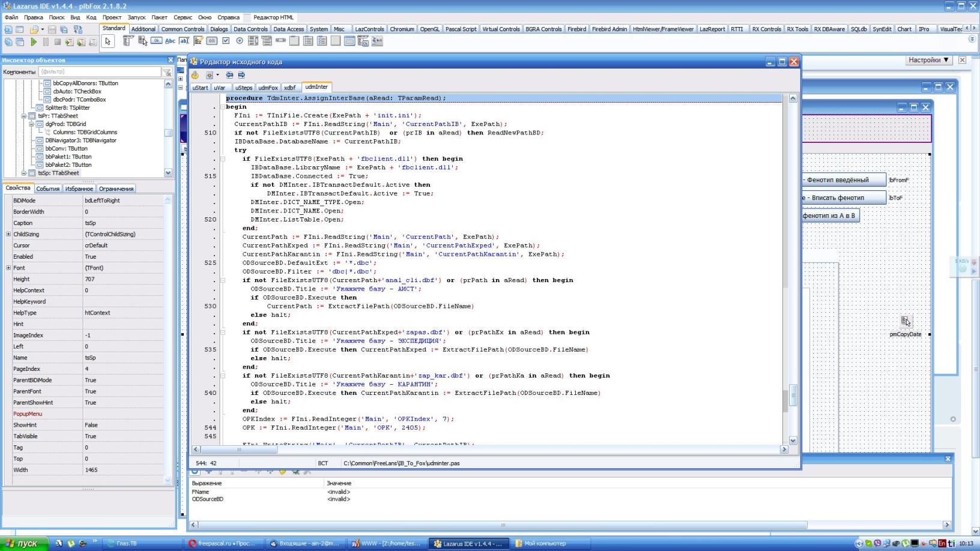
Task: Open the Проект menu
Action: click(x=111, y=17)
